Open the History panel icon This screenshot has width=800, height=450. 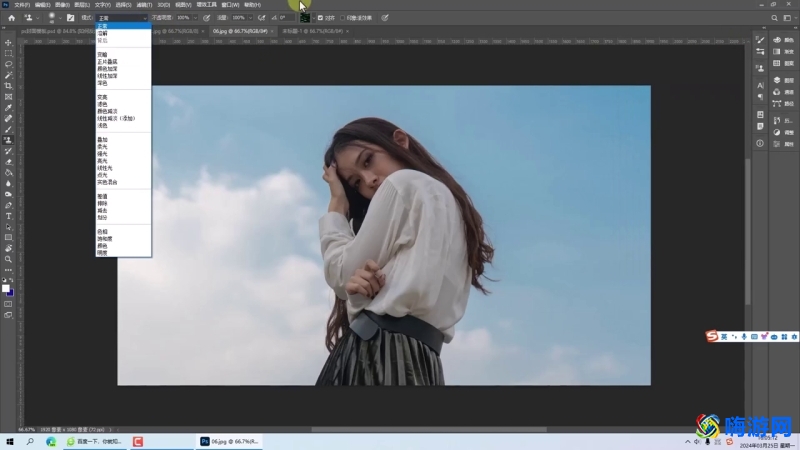(x=777, y=120)
